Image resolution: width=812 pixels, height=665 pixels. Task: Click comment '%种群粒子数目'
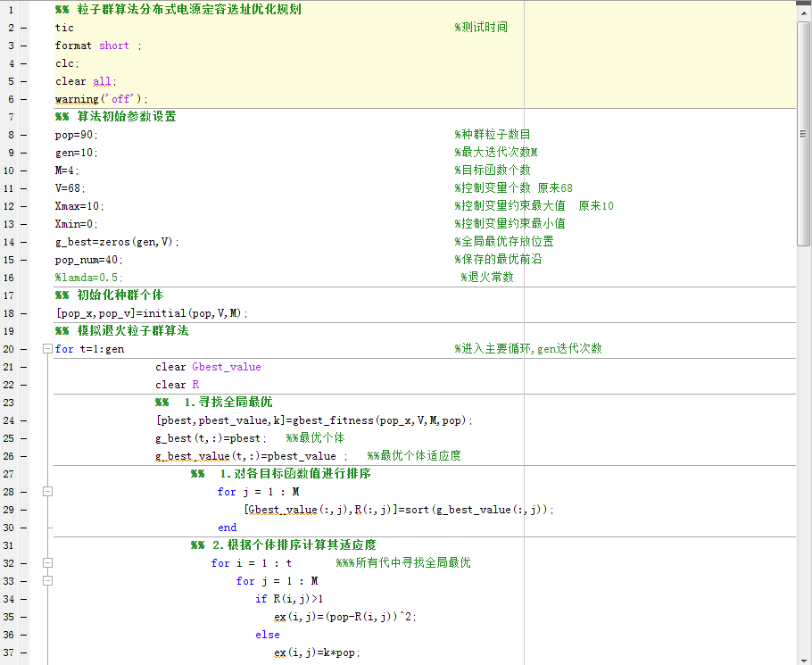pyautogui.click(x=493, y=135)
